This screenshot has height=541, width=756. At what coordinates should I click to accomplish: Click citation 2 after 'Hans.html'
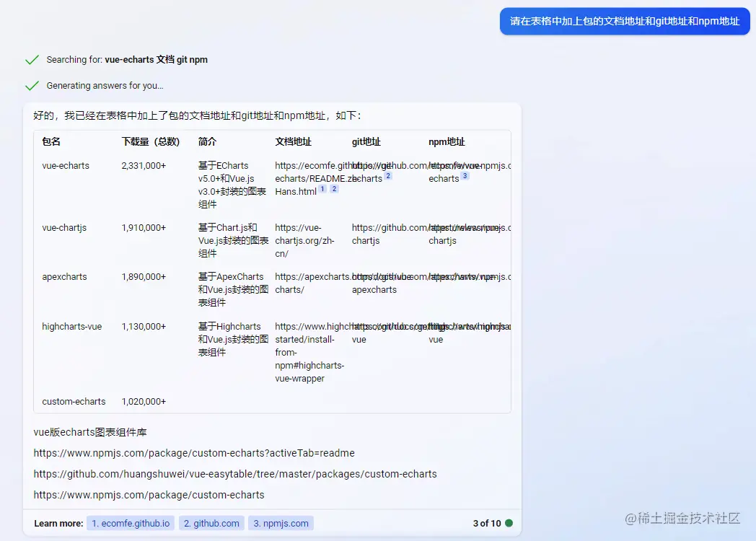pyautogui.click(x=334, y=189)
